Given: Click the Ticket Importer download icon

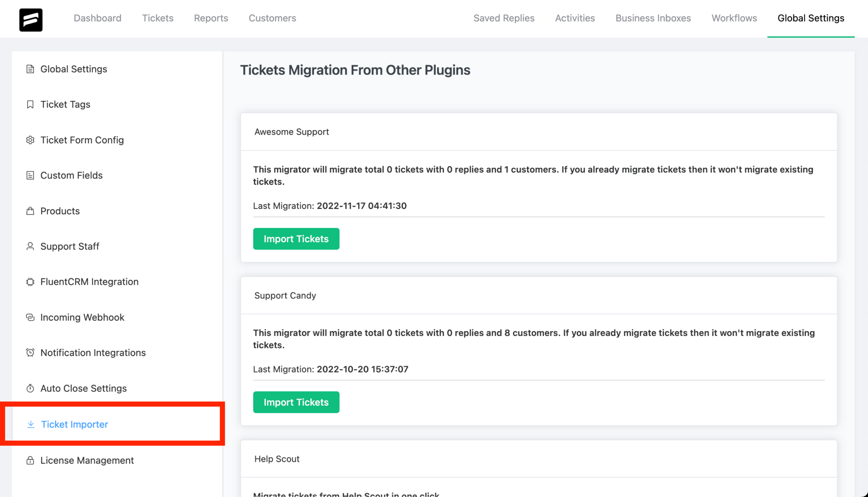Looking at the screenshot, I should pos(31,424).
